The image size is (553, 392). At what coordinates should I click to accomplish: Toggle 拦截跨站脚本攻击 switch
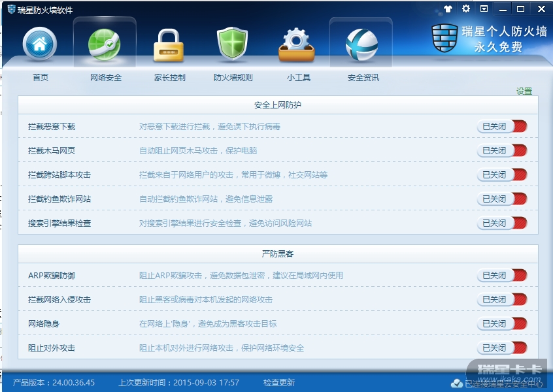[x=502, y=174]
